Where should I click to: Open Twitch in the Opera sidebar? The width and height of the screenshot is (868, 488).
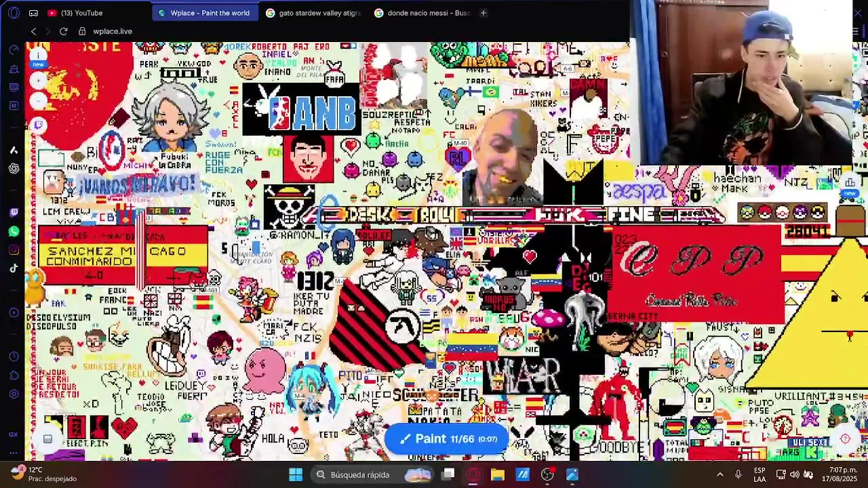pos(14,213)
